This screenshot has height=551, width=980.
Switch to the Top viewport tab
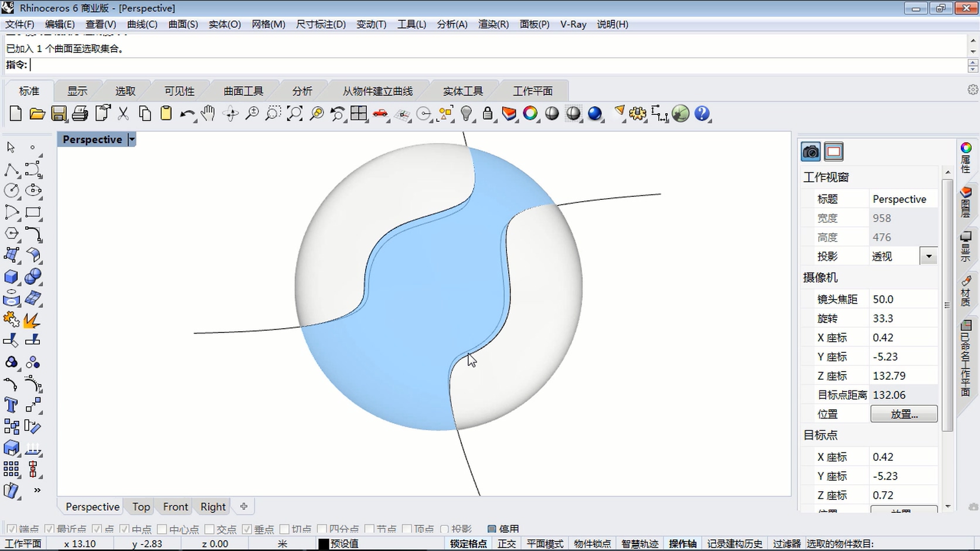coord(141,506)
